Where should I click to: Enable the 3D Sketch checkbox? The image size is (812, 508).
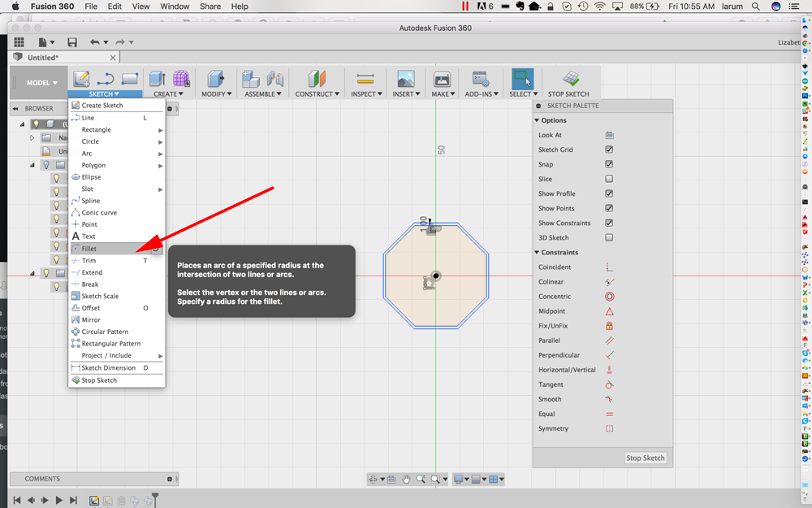coord(609,237)
